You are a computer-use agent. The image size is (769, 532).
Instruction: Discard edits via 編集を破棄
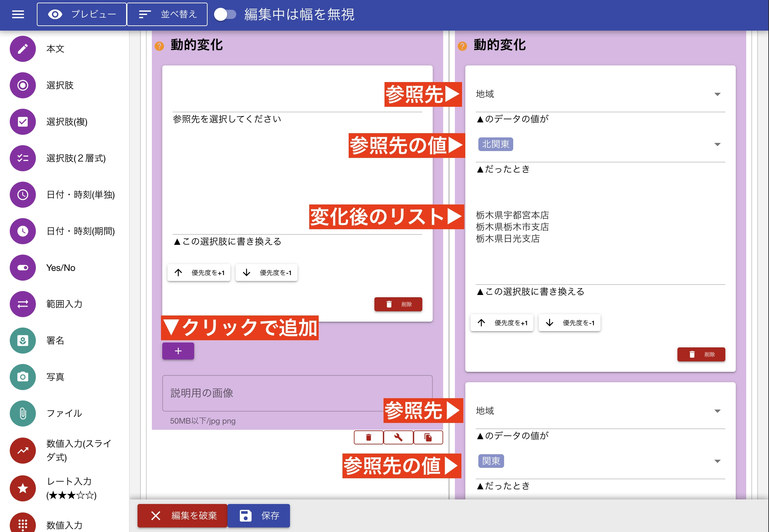182,515
